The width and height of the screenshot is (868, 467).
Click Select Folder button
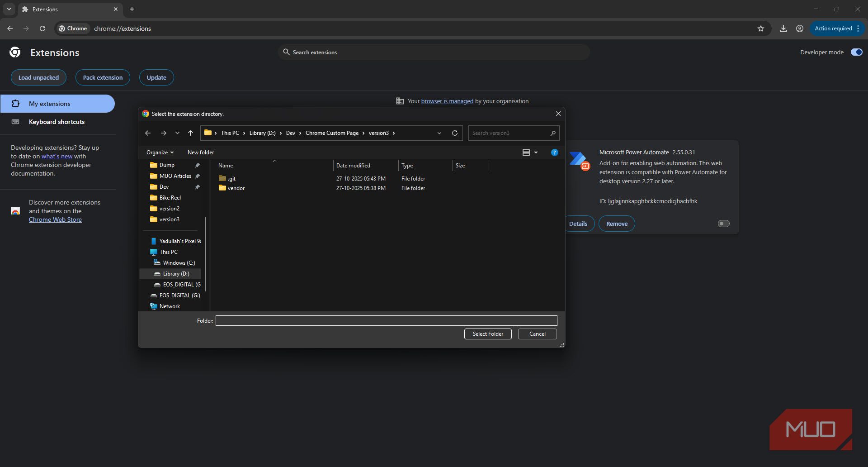tap(488, 334)
